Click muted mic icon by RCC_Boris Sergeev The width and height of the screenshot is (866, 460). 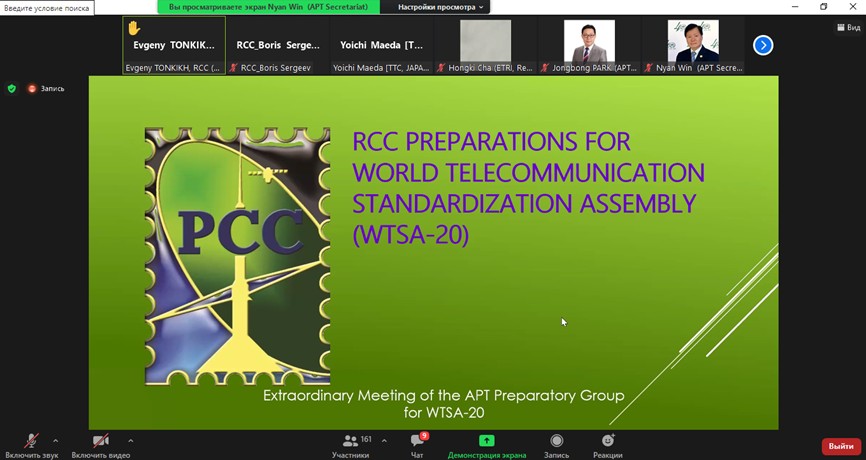234,68
